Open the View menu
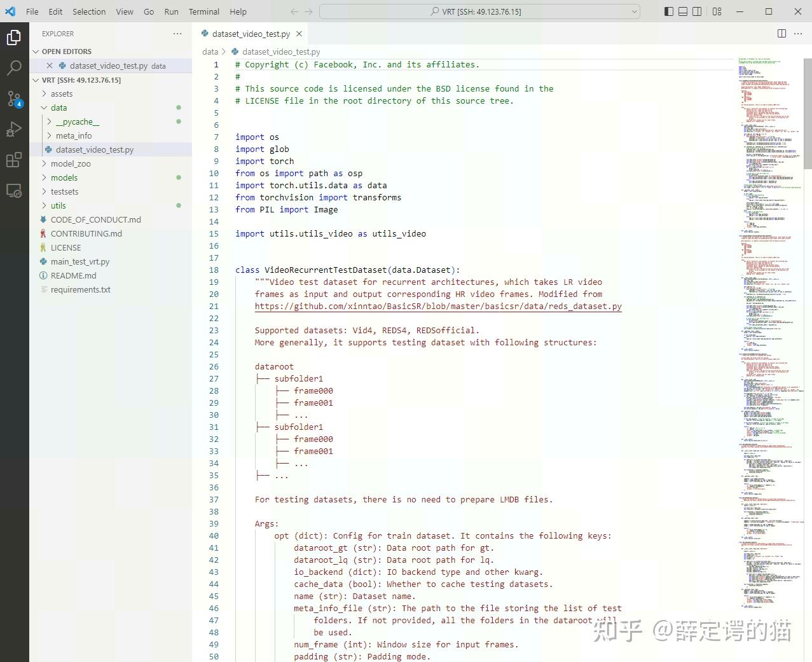The image size is (812, 662). [x=125, y=11]
